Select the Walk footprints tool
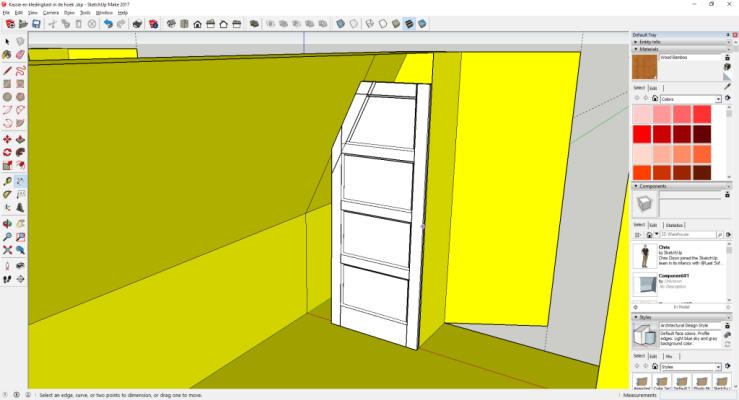The image size is (739, 400). pos(7,279)
